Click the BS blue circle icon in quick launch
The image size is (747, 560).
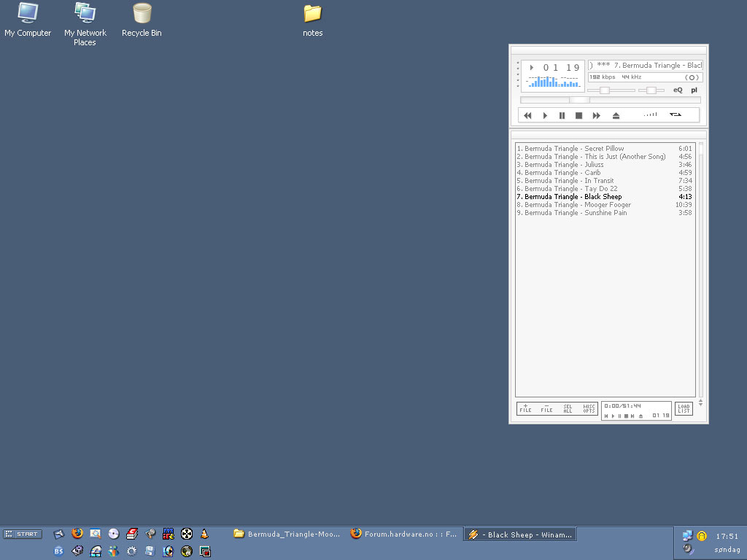tap(58, 551)
